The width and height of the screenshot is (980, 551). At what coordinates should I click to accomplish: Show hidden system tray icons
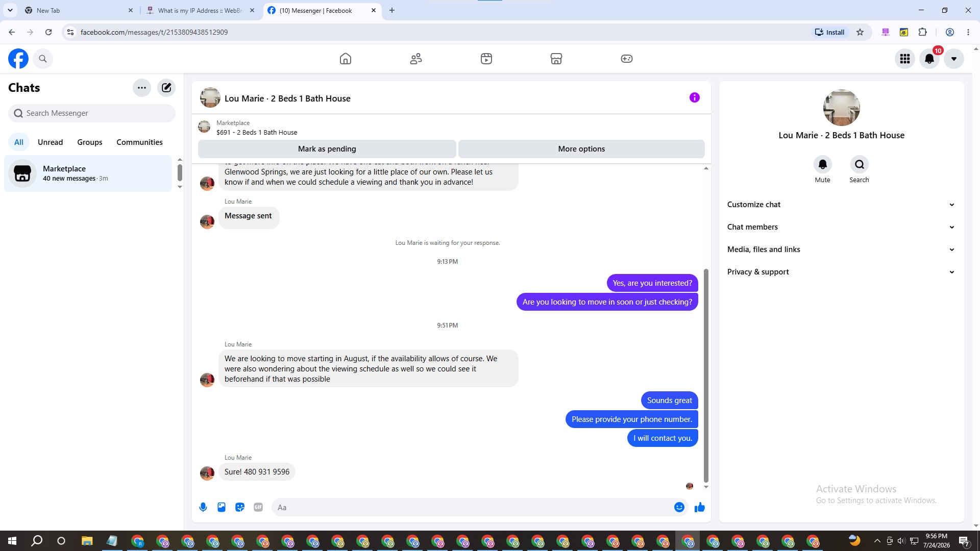pos(877,541)
